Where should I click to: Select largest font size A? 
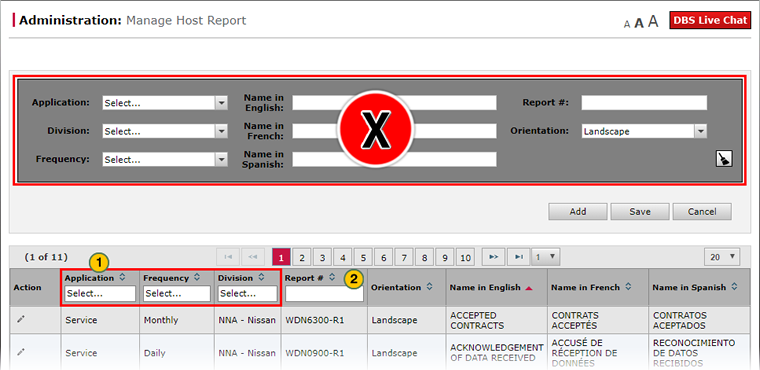[653, 21]
